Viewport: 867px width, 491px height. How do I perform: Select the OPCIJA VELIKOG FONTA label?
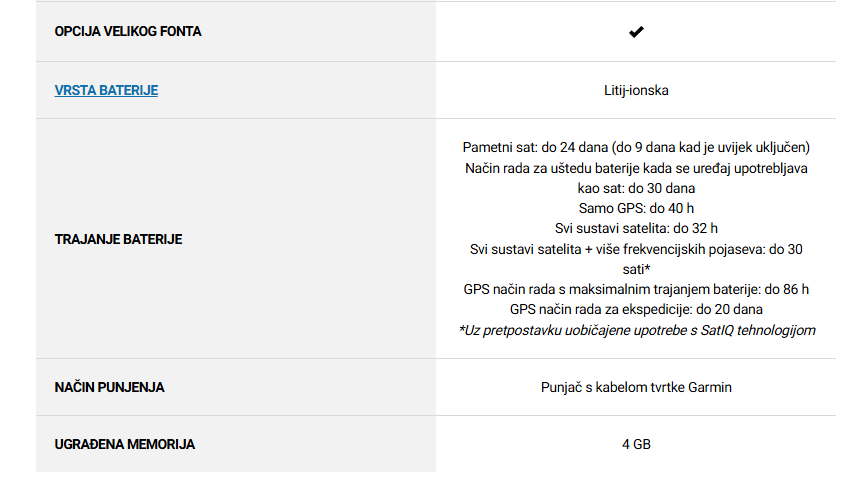(x=128, y=32)
